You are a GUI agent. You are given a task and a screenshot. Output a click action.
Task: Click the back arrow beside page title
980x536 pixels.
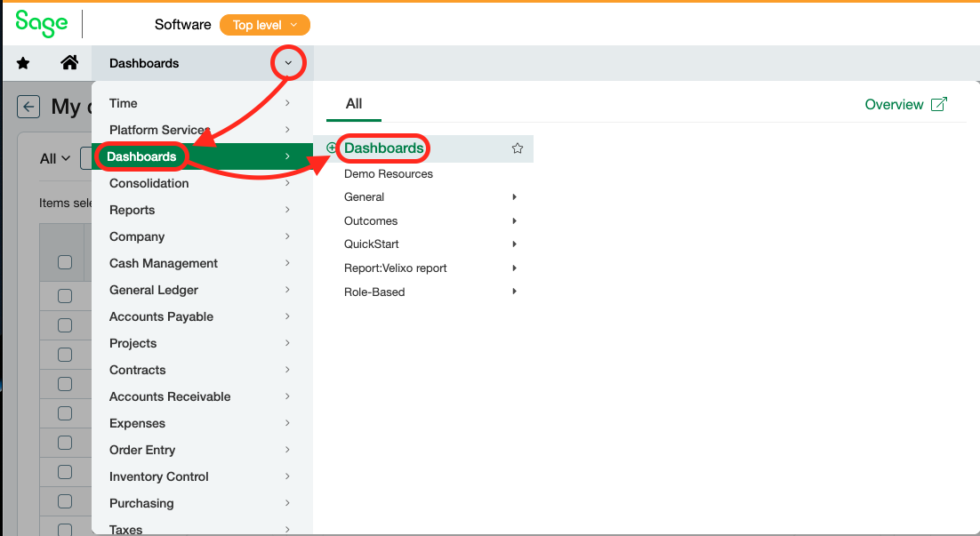pyautogui.click(x=29, y=107)
